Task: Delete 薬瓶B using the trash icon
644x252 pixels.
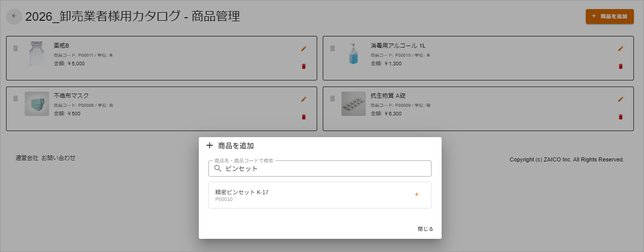Action: [304, 66]
